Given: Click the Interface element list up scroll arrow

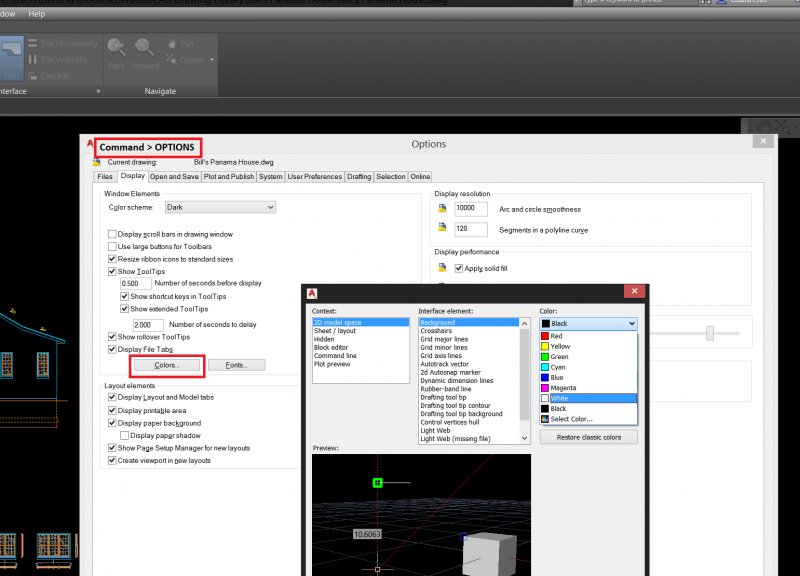Looking at the screenshot, I should click(524, 323).
